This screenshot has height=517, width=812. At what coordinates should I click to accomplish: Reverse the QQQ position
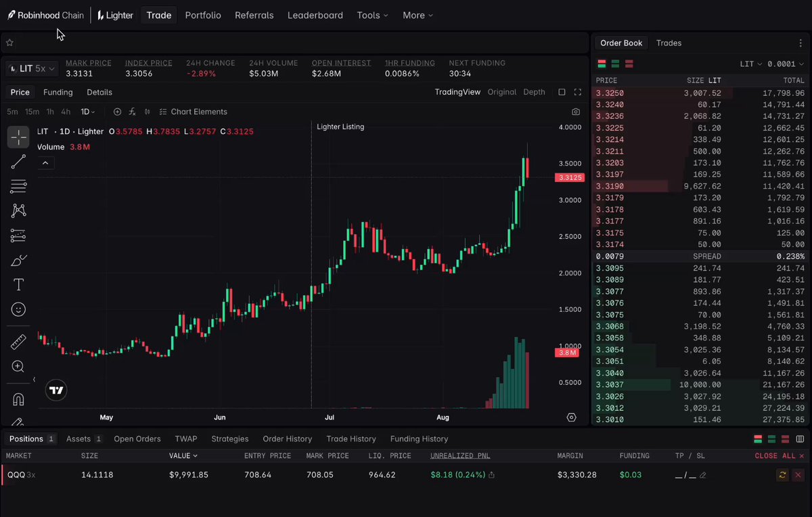click(782, 475)
